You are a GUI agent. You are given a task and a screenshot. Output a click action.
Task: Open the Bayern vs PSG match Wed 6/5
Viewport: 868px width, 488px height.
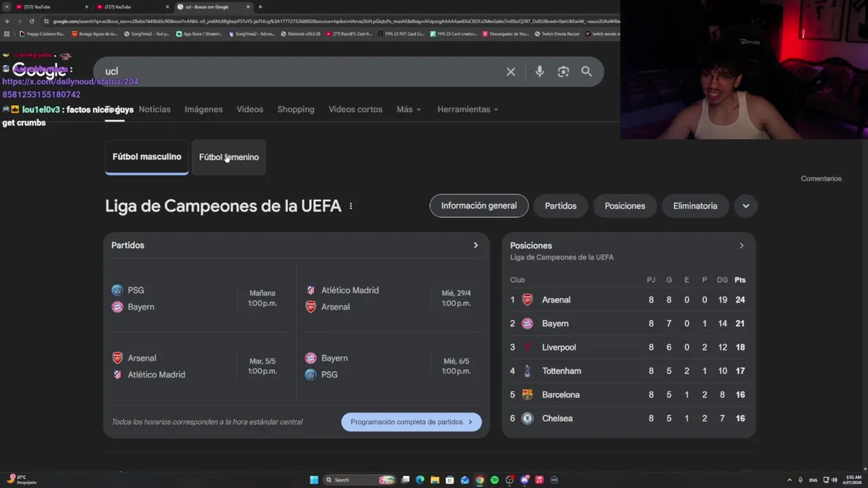(x=393, y=366)
